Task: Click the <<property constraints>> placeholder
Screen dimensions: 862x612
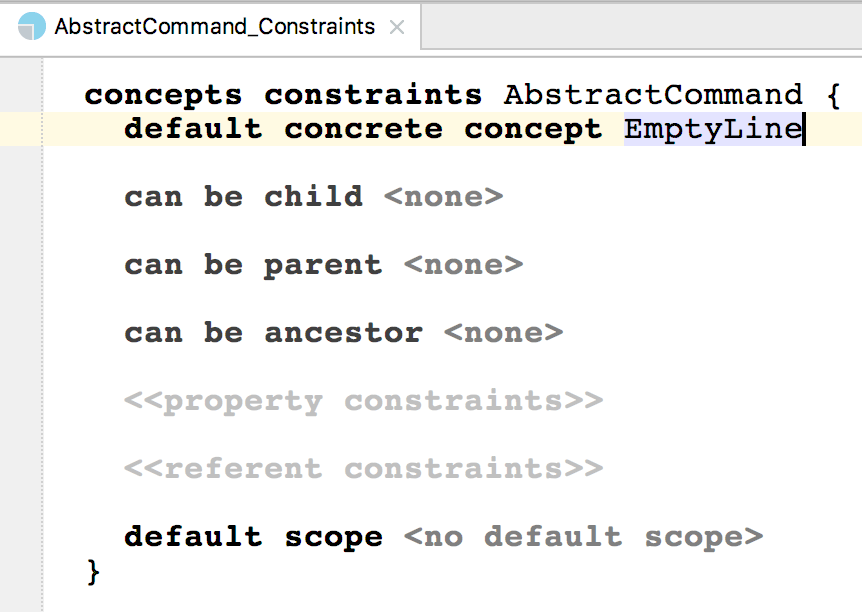Action: point(363,401)
